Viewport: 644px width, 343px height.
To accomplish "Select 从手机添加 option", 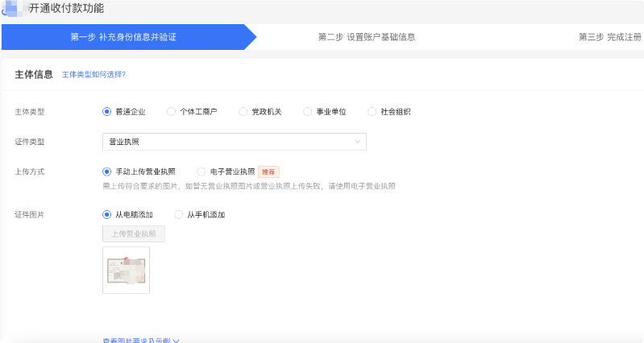I will (x=179, y=215).
